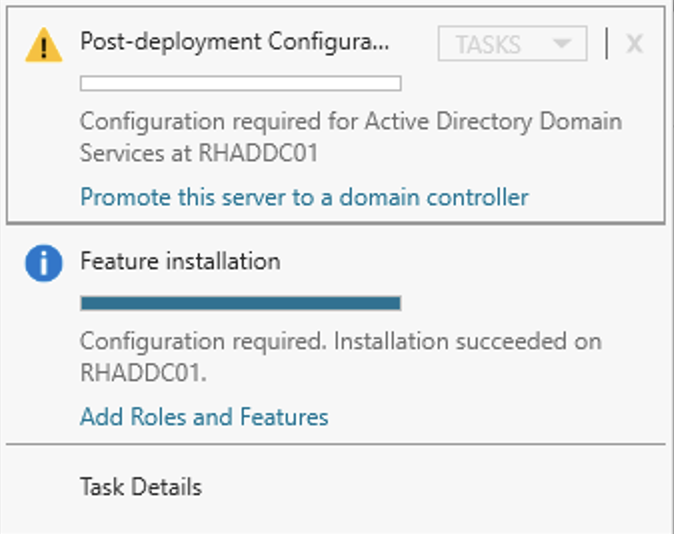674x534 pixels.
Task: Select the Active Directory Domain Services configuration message
Action: click(351, 137)
